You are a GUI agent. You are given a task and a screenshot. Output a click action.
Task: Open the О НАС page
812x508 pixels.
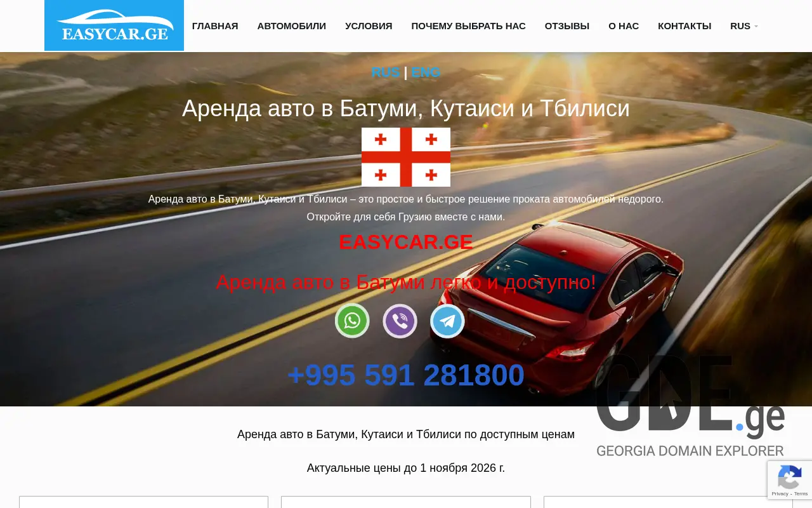[624, 25]
